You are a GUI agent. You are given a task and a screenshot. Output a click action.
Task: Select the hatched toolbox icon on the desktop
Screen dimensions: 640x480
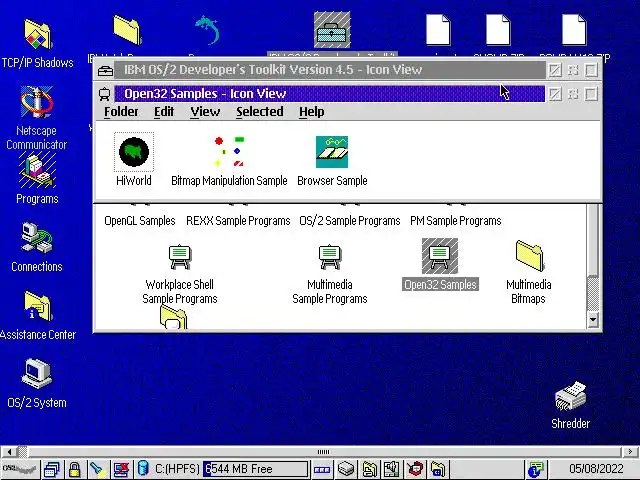(x=332, y=30)
